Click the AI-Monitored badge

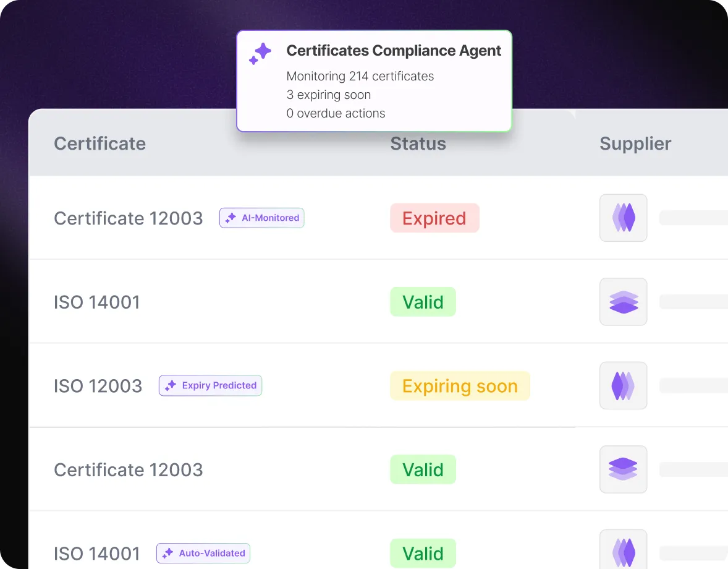pyautogui.click(x=262, y=218)
